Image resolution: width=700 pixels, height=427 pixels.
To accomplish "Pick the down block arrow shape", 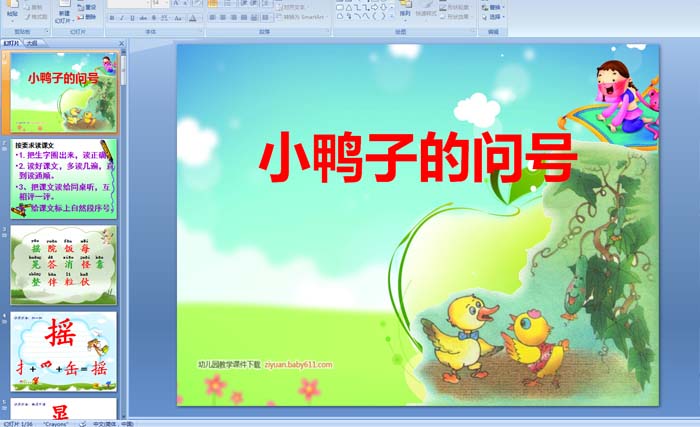I will (x=383, y=7).
